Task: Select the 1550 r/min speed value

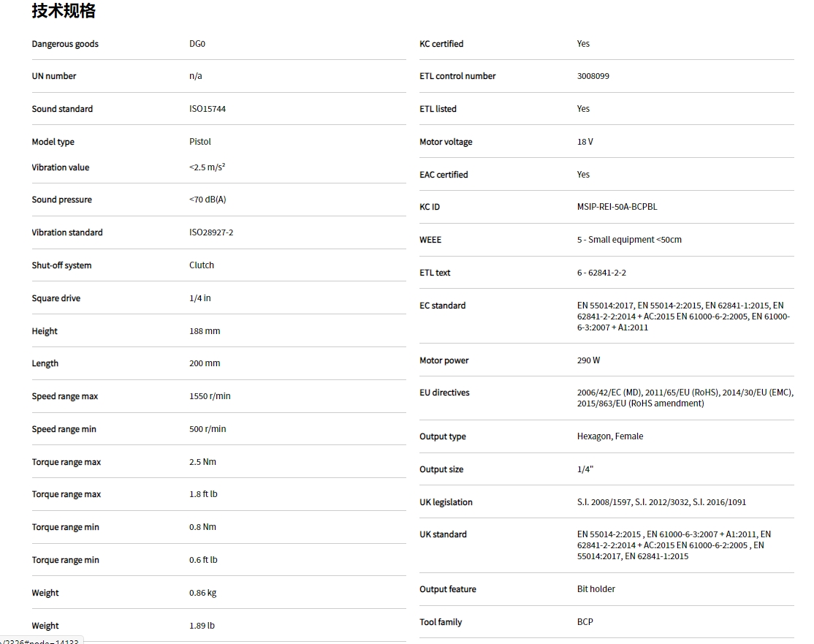Action: coord(210,396)
